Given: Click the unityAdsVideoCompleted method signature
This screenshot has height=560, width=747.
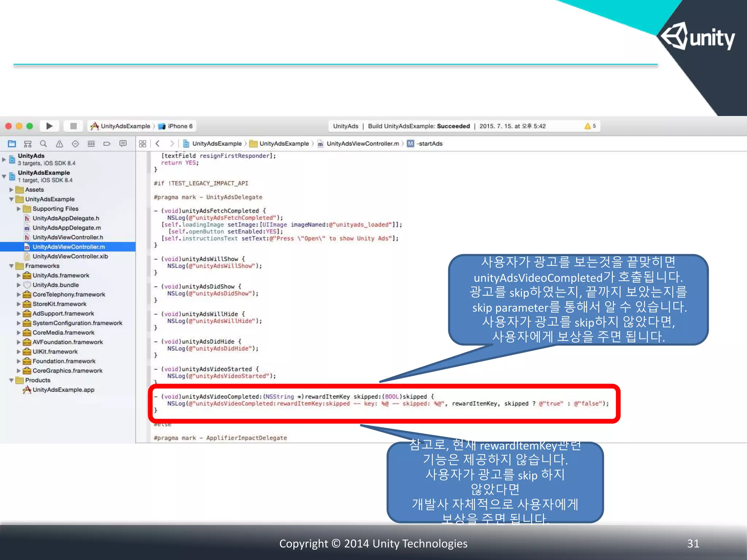Looking at the screenshot, I should 294,397.
